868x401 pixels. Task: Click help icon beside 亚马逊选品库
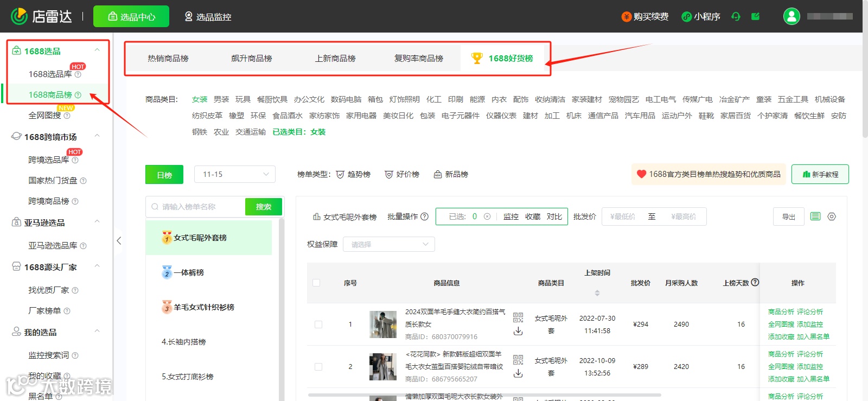pos(83,246)
